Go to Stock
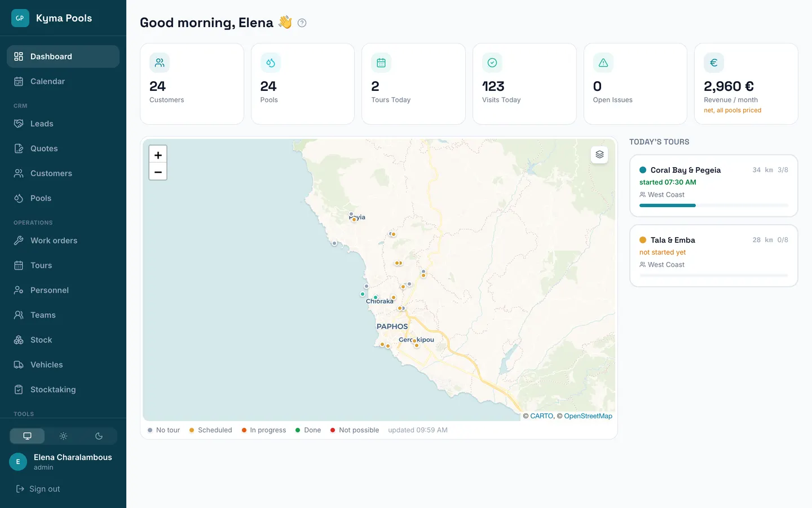Viewport: 812px width, 508px height. coord(63,340)
